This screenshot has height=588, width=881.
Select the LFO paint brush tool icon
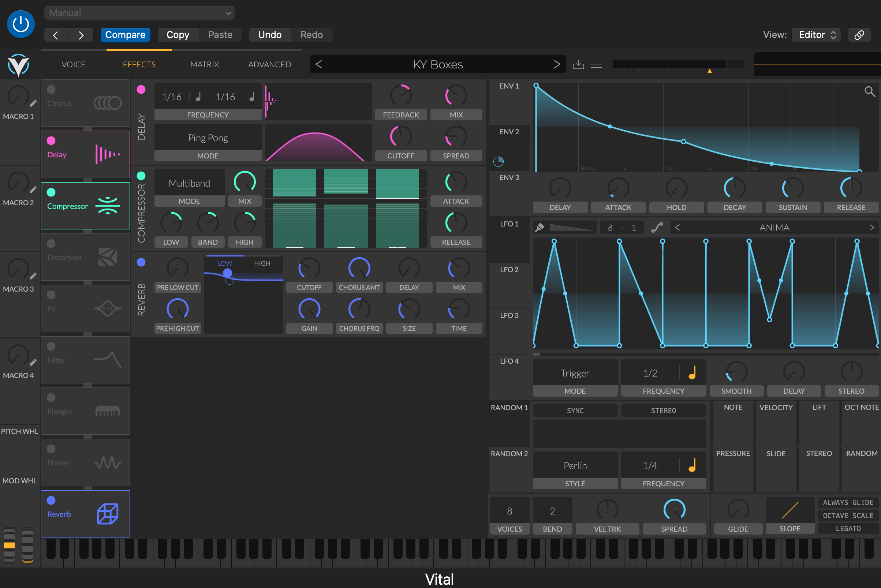click(540, 227)
